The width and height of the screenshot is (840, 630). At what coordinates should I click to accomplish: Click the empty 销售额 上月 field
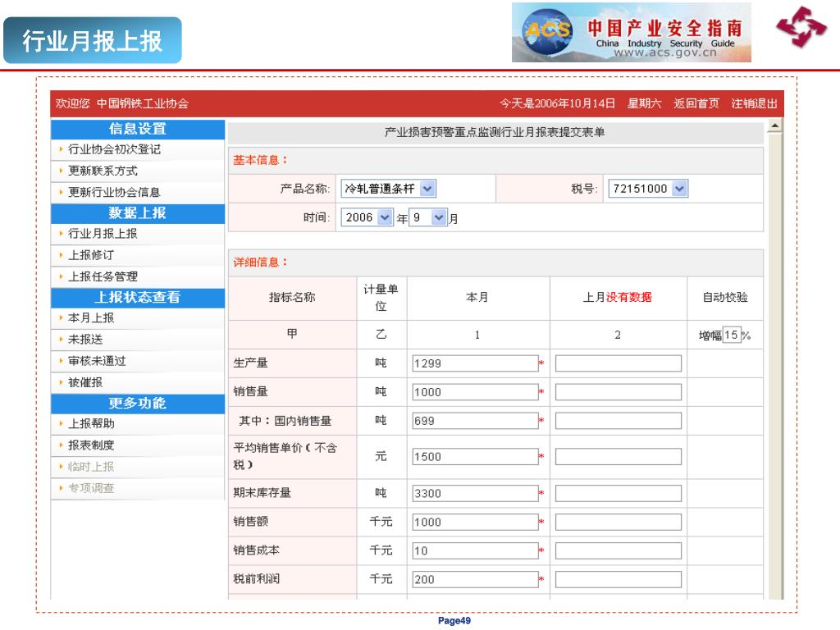pyautogui.click(x=619, y=522)
